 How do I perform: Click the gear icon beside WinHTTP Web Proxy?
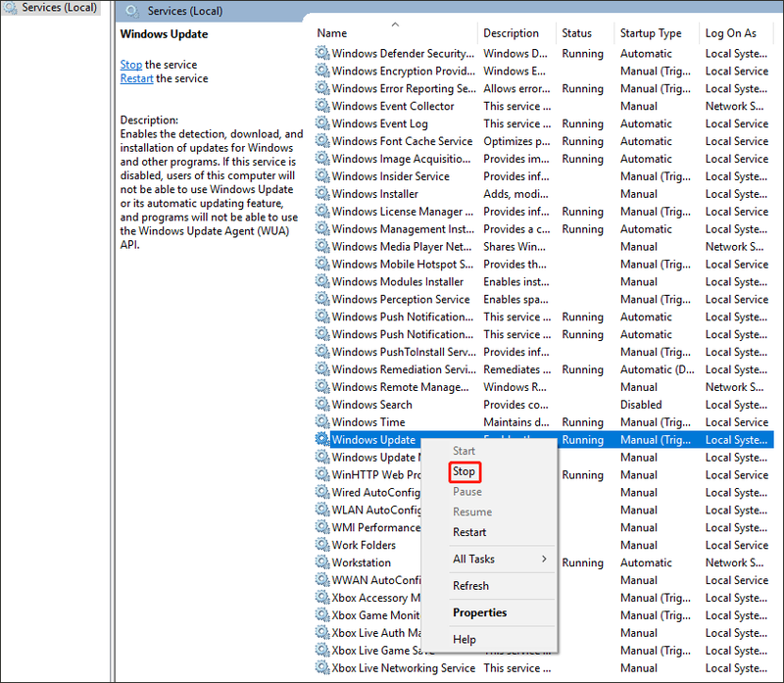(322, 474)
